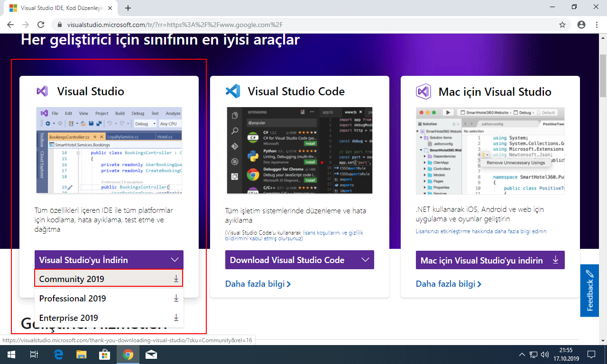607x364 pixels.
Task: Open Microsoft Store from taskbar
Action: [104, 355]
